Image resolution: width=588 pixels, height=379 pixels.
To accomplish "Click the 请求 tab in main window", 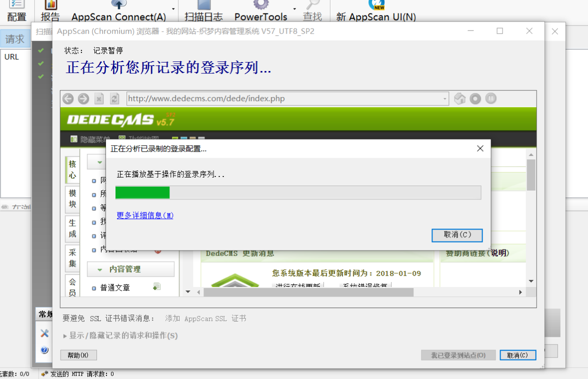I will click(15, 39).
